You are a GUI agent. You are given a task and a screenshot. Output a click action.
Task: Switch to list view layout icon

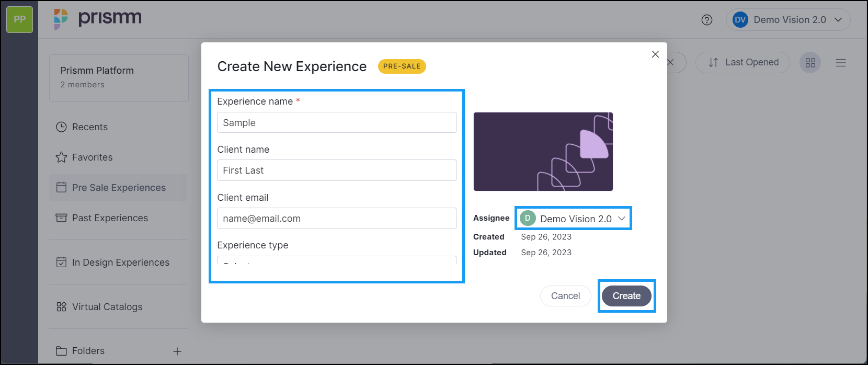pyautogui.click(x=841, y=63)
